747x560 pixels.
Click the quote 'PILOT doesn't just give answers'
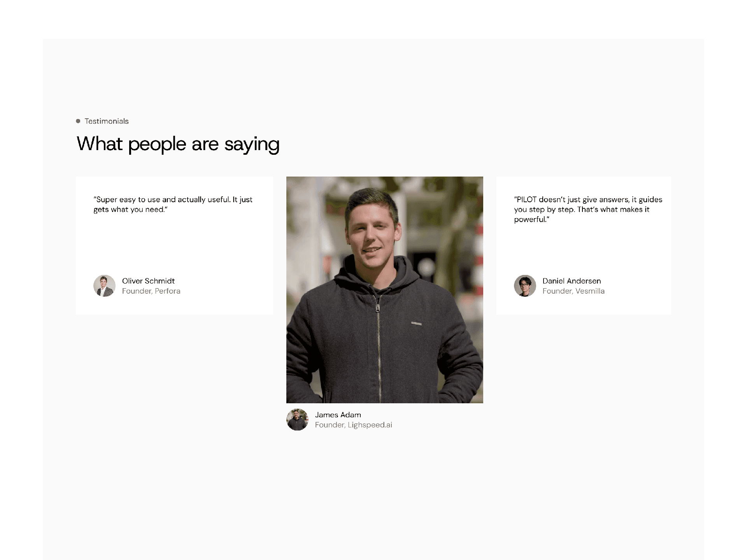click(588, 210)
